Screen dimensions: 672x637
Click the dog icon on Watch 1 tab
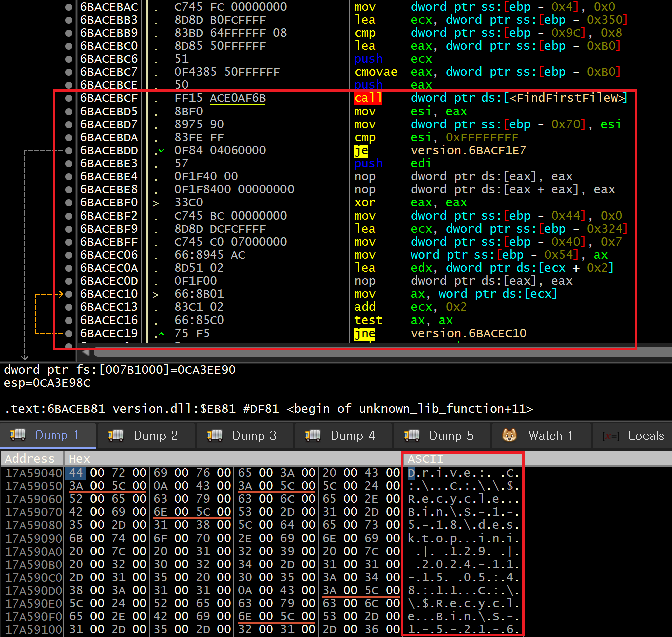510,435
